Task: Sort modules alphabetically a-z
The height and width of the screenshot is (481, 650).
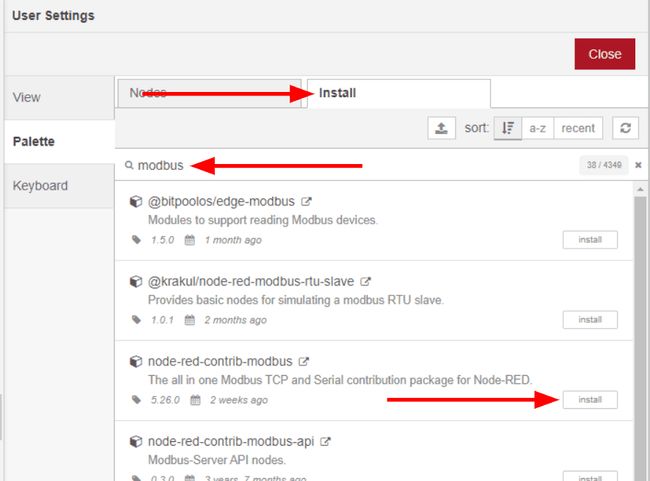Action: 538,128
